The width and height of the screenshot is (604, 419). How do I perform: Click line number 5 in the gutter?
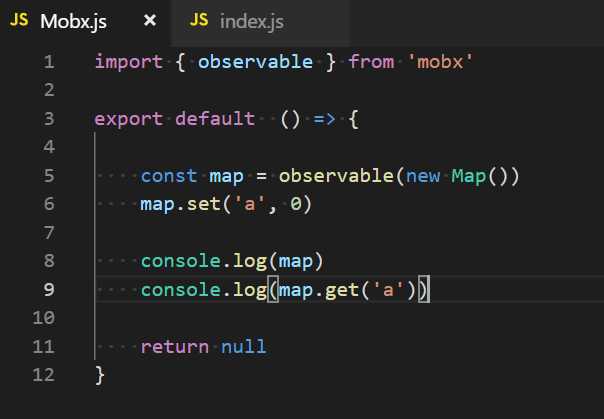point(49,176)
